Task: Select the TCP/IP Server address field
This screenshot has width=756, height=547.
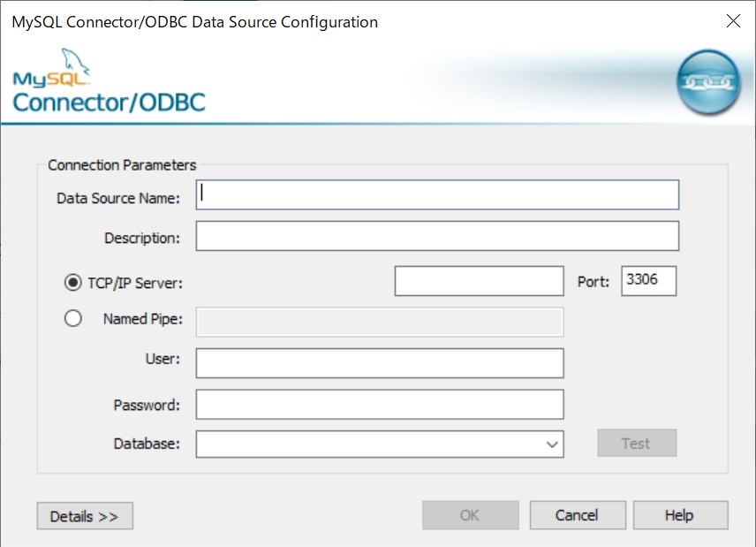Action: 479,282
